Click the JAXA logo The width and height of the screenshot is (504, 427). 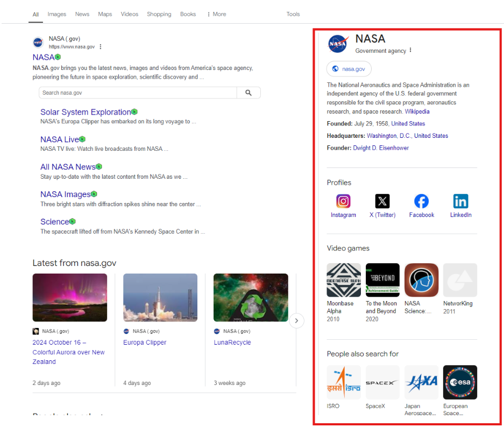421,382
